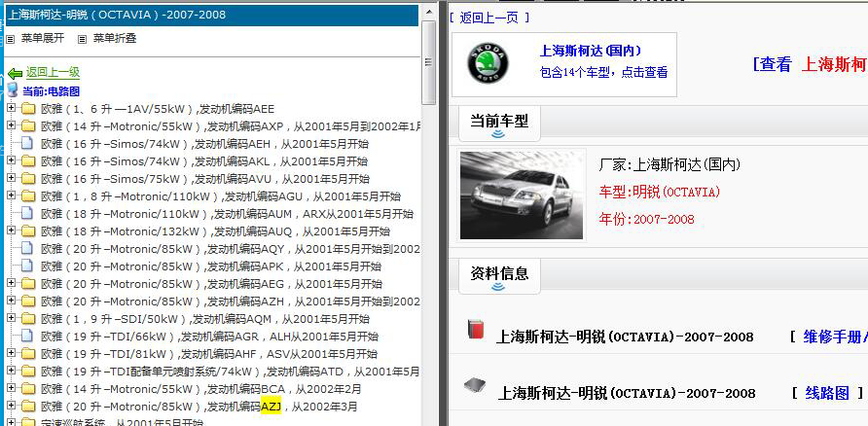Viewport: 868px width, 426px height.
Task: Click folder icon for AHF, ASV entry
Action: 27,353
